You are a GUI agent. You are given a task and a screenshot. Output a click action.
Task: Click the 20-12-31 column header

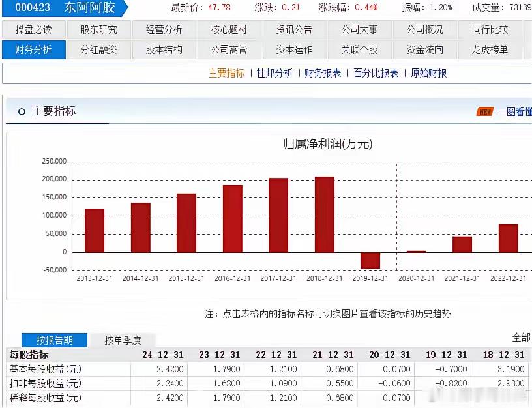(x=389, y=355)
